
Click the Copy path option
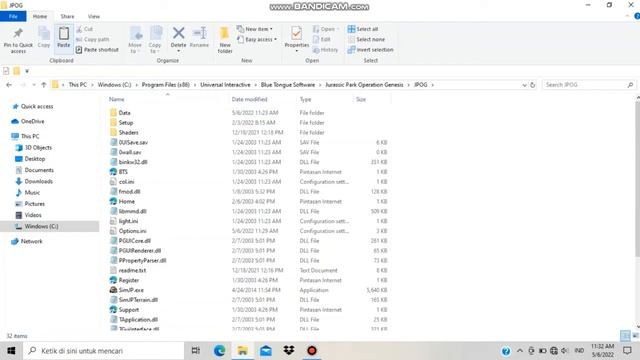[x=92, y=40]
